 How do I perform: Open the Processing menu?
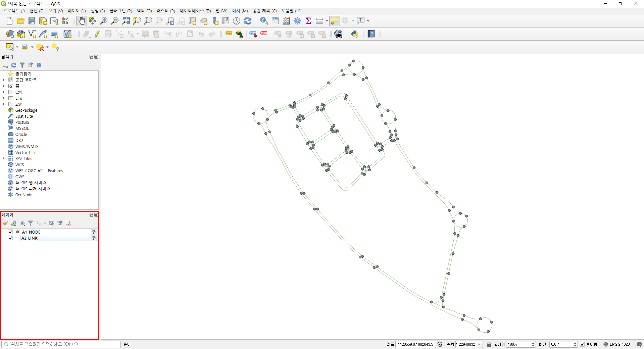pyautogui.click(x=265, y=11)
